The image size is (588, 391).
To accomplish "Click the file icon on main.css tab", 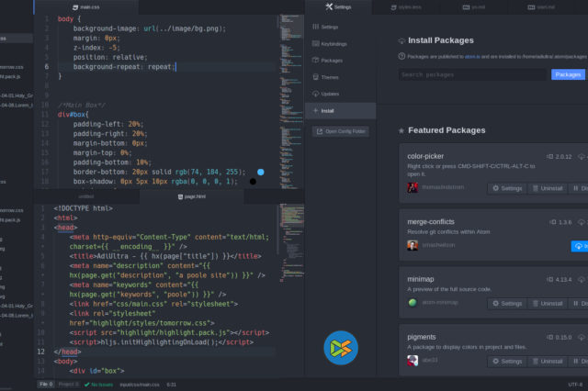I will click(x=75, y=7).
